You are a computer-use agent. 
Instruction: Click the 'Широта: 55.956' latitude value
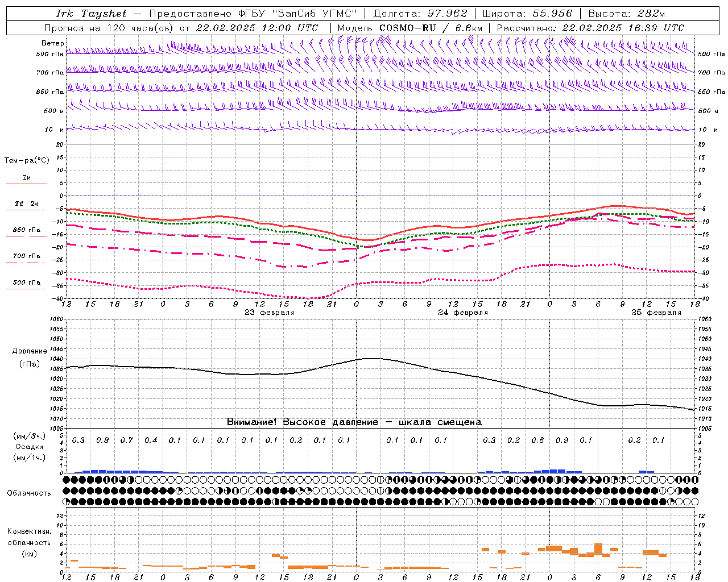(x=527, y=14)
